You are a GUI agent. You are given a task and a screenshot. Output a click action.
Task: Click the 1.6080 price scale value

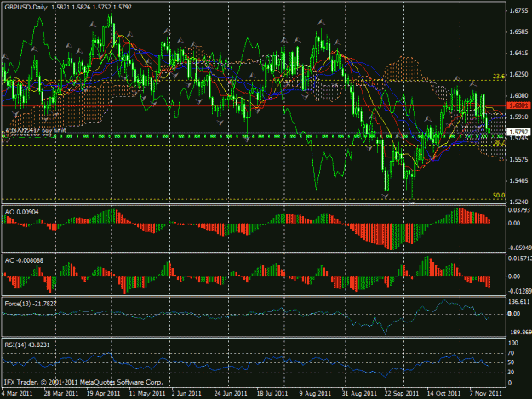(x=518, y=95)
